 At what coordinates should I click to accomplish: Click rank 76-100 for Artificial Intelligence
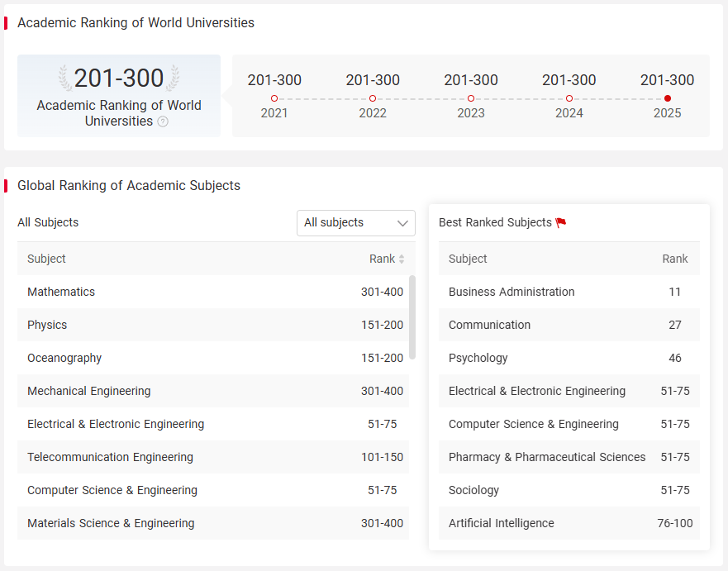674,523
